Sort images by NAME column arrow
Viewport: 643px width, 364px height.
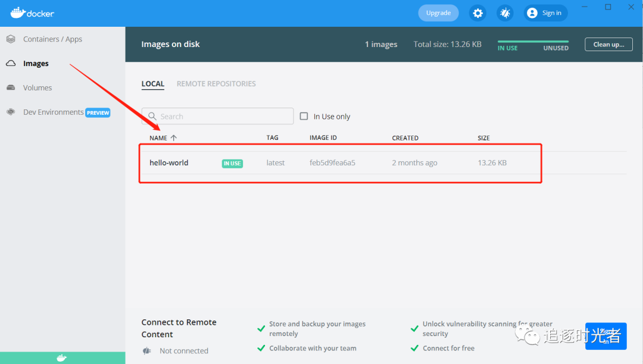[174, 138]
